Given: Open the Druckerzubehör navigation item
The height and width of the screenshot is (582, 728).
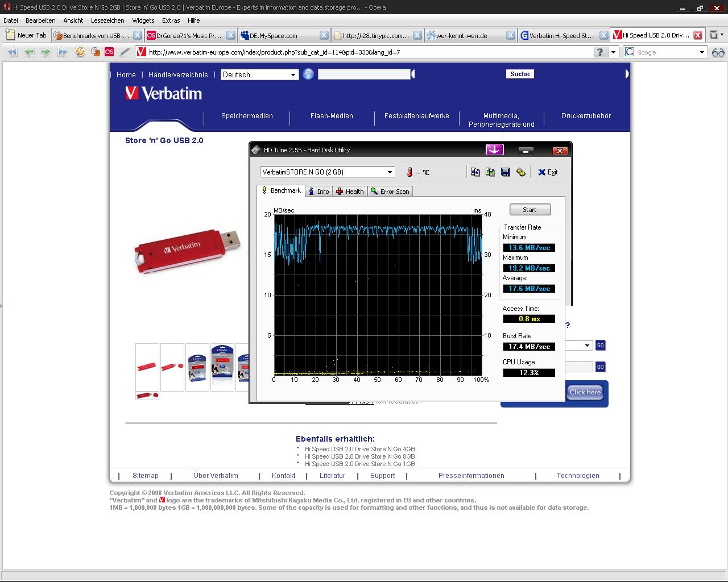Looking at the screenshot, I should [x=586, y=116].
